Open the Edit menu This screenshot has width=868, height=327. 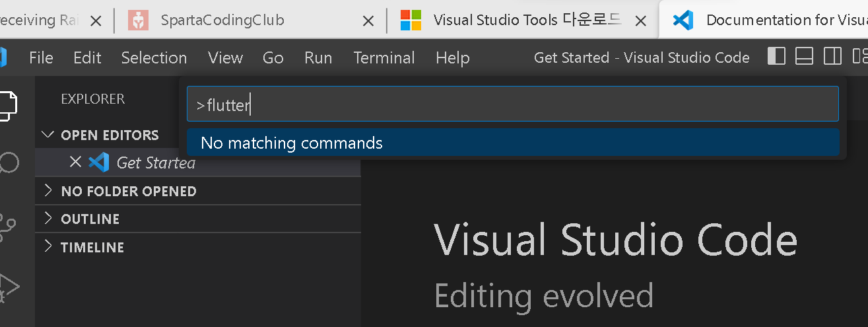click(87, 58)
